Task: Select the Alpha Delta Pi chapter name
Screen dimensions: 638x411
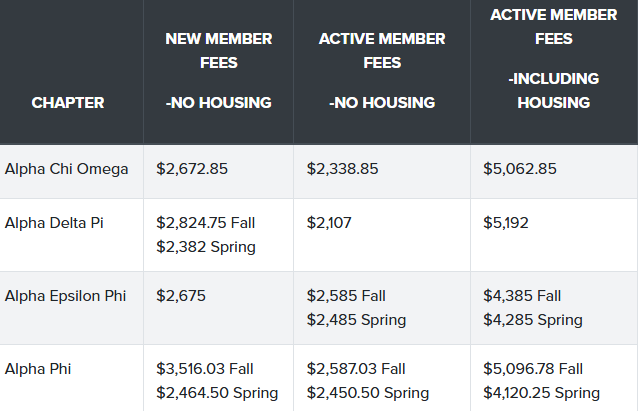Action: click(54, 222)
